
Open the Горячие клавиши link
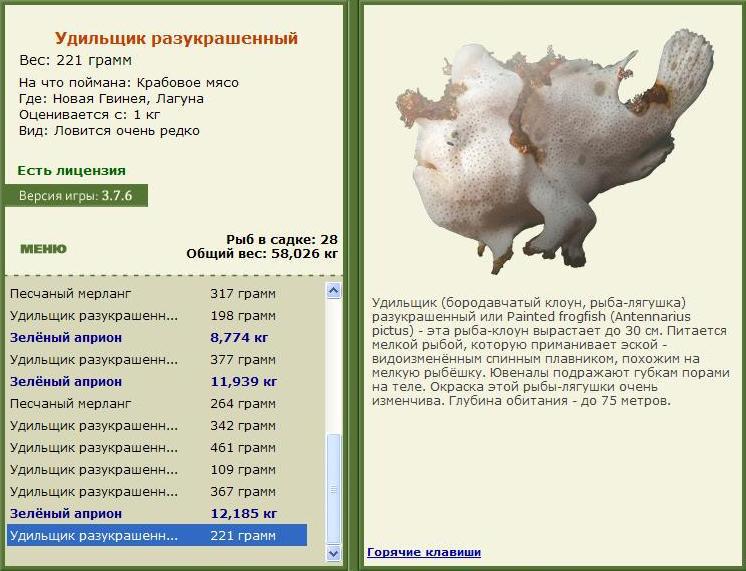424,552
